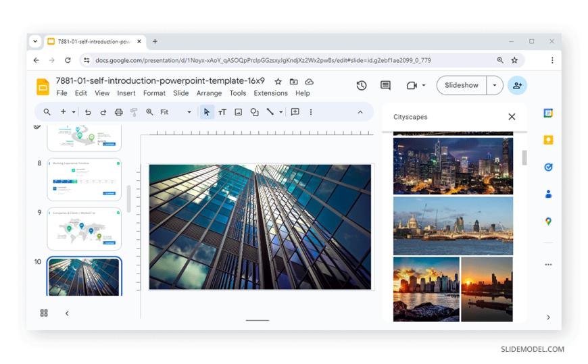Expand meeting options dropdown arrow
This screenshot has width=588, height=364.
tap(424, 85)
